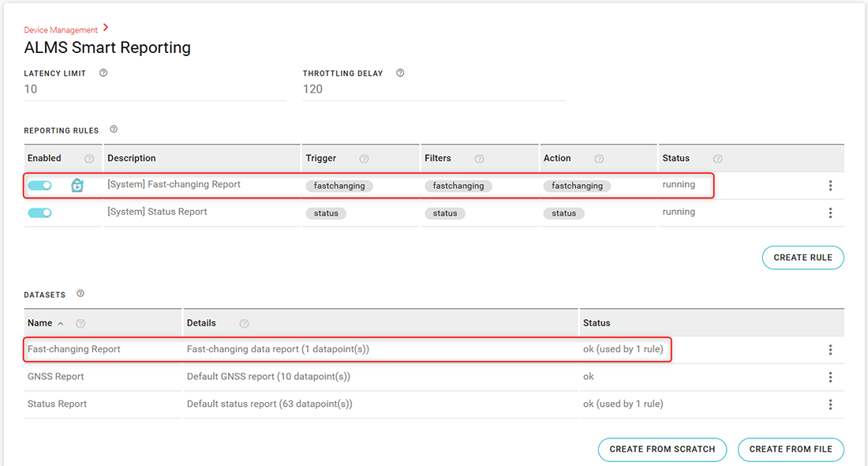Open the three-dot menu for Status Report rule
This screenshot has width=868, height=466.
[x=830, y=212]
